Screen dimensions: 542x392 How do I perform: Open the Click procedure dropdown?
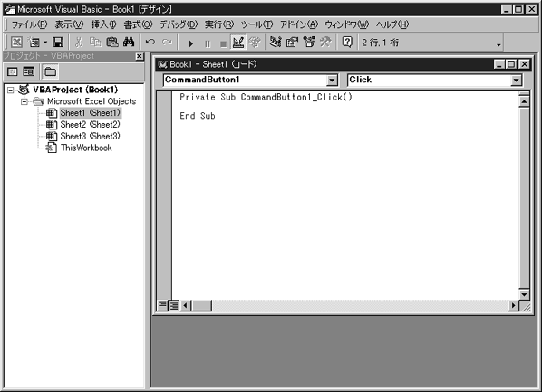[516, 81]
